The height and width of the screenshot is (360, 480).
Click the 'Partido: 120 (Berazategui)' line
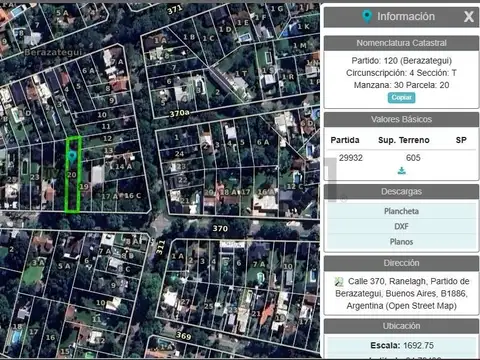coord(401,61)
